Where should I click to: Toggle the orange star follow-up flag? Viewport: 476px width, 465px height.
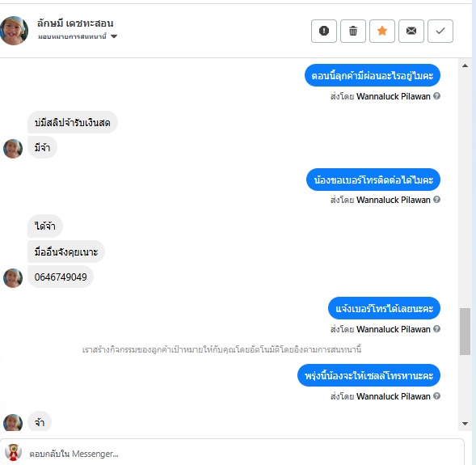coord(382,31)
